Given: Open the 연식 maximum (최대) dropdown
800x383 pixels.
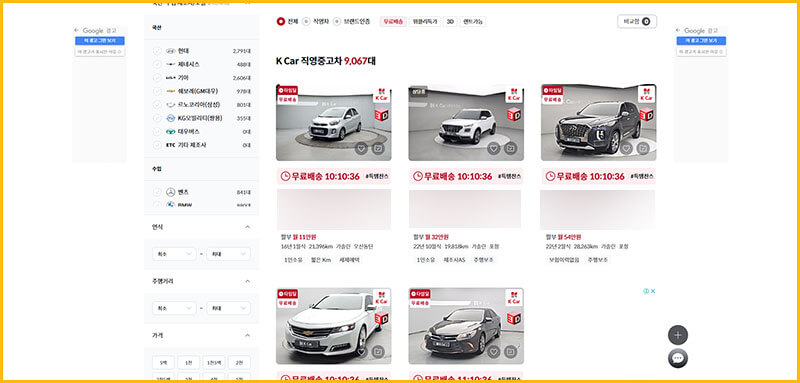Looking at the screenshot, I should point(229,253).
